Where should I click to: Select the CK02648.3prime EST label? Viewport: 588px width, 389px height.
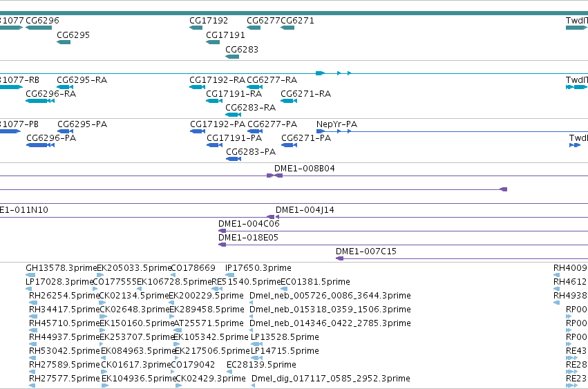point(135,310)
